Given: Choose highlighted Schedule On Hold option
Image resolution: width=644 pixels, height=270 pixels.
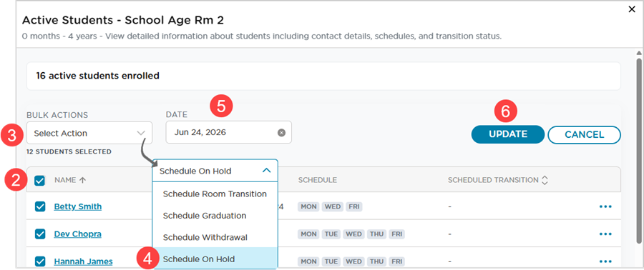Looking at the screenshot, I should 215,259.
